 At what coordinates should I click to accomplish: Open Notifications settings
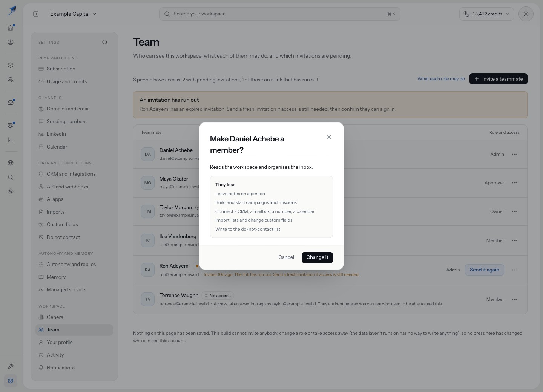click(74, 367)
